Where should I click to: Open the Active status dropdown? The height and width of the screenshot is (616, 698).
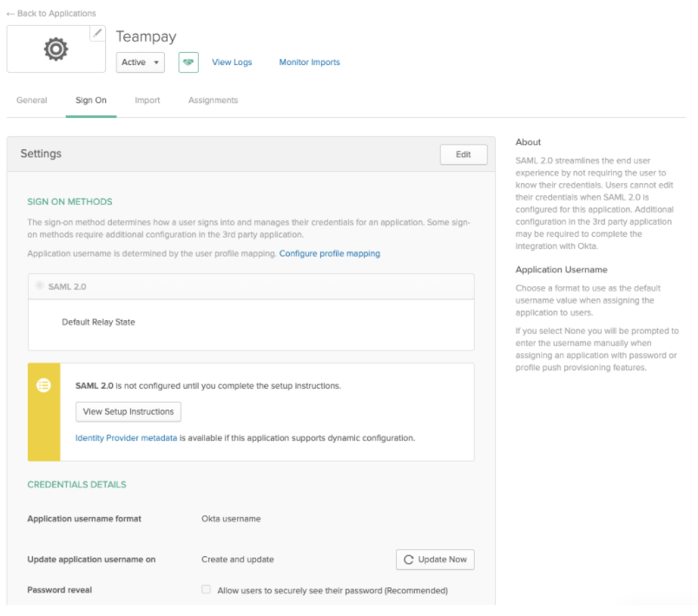click(141, 62)
